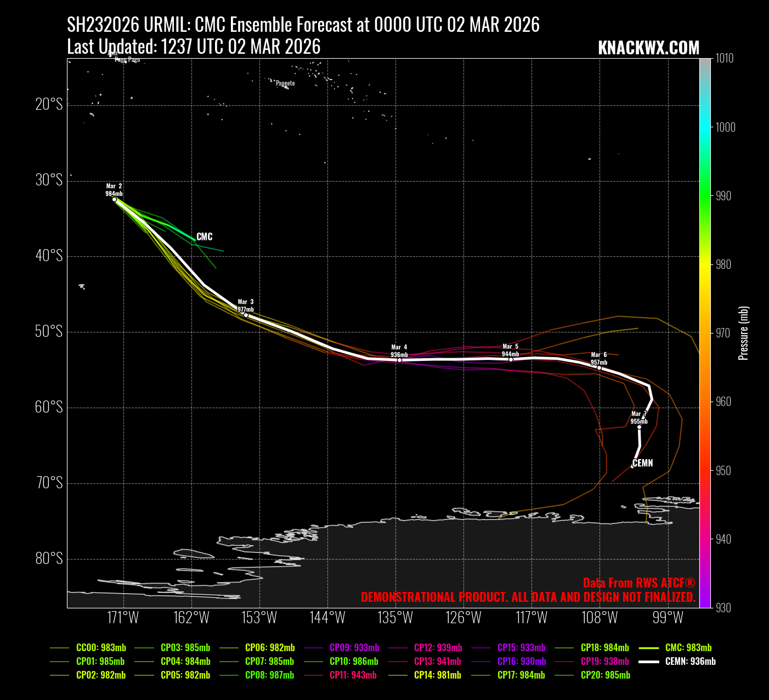This screenshot has width=769, height=700.
Task: Click the 950 mark on pressure colorbar
Action: click(725, 471)
